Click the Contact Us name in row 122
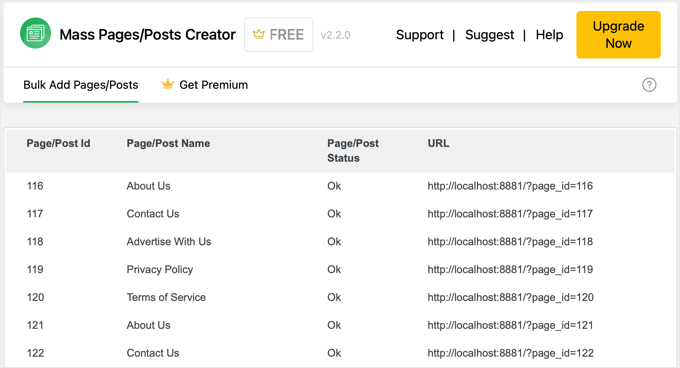 (x=153, y=353)
